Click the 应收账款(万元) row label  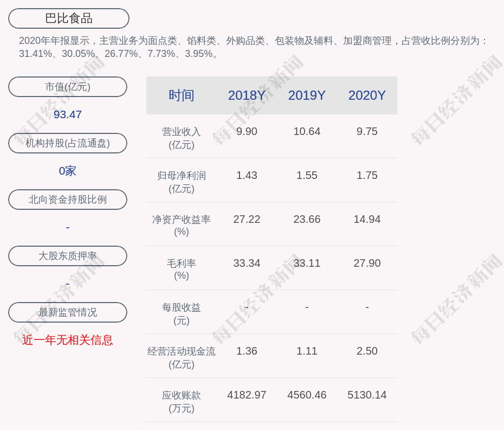181,402
